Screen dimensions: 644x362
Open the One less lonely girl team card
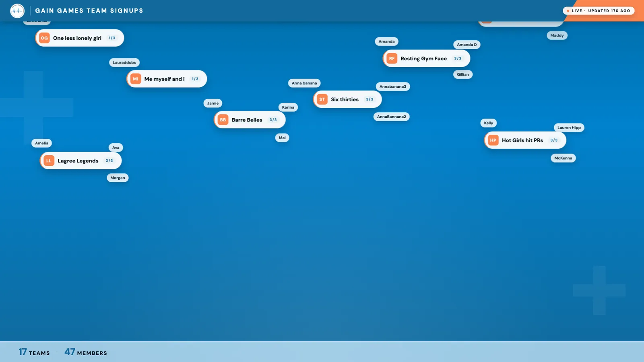(x=80, y=38)
